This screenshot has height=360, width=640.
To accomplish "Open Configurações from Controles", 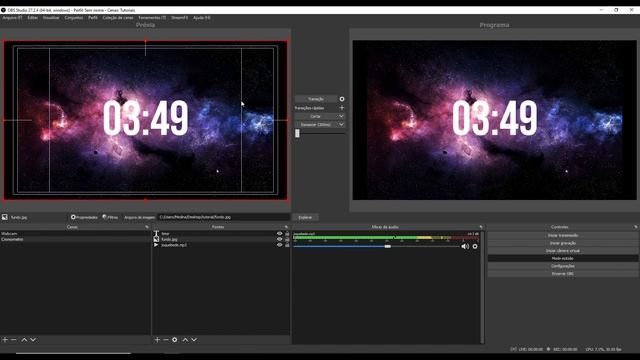I will (x=563, y=266).
